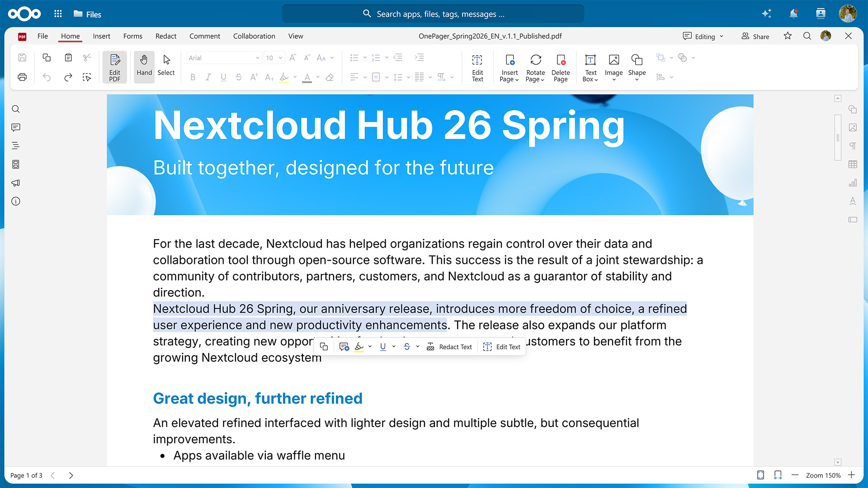Open the Nextcloud Assistant sparkle icon
Viewport: 868px width, 488px height.
tap(766, 14)
